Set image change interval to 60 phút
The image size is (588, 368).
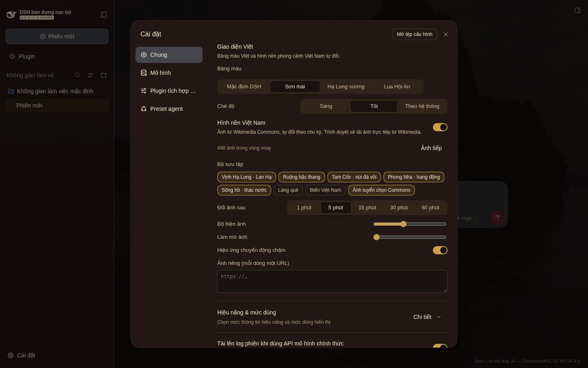pos(430,208)
